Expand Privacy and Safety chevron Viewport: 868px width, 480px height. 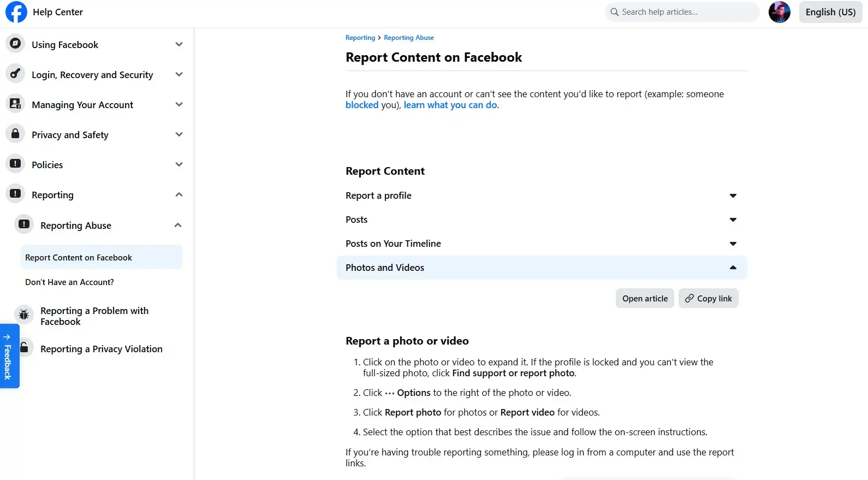tap(179, 134)
